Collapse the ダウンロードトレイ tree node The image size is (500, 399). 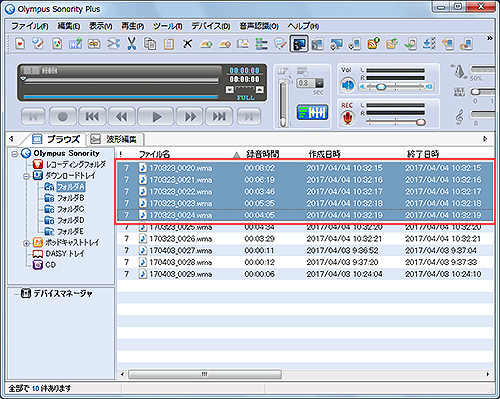[26, 176]
